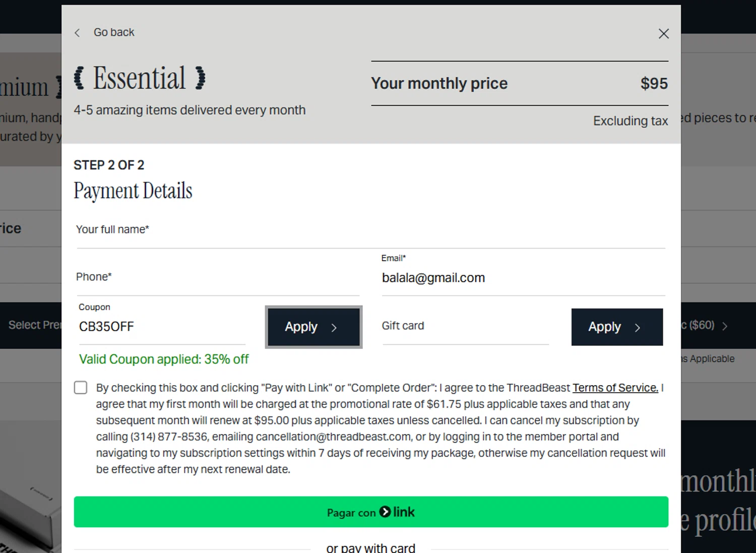Click the chevron beside ($60) in background
This screenshot has width=756, height=553.
pos(725,326)
